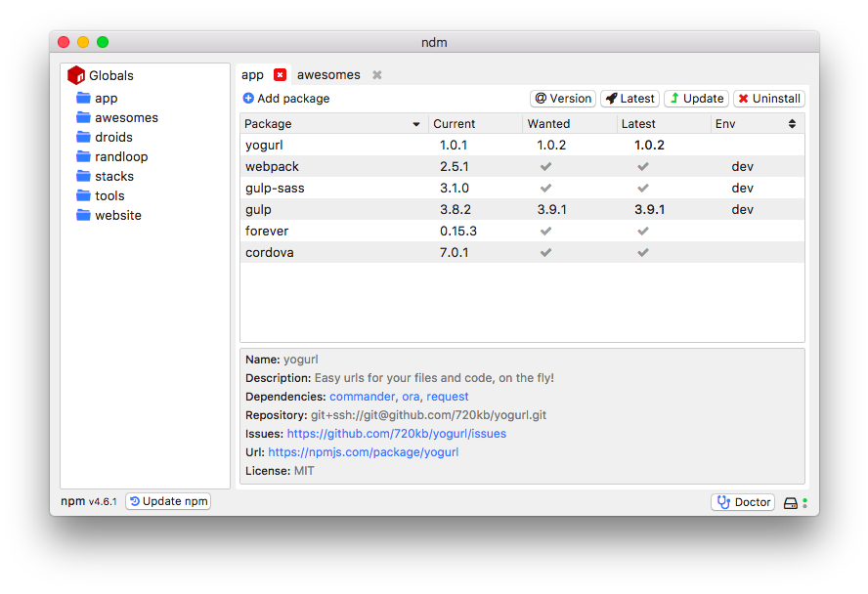Click the repository git URL text
Screen dimensions: 868x594
(428, 415)
